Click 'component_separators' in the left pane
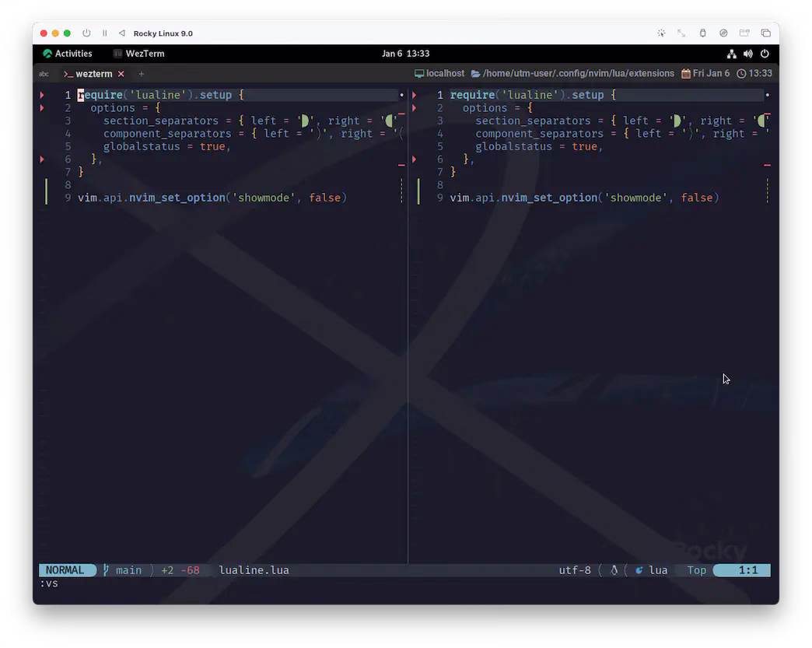The width and height of the screenshot is (812, 648). pyautogui.click(x=167, y=134)
